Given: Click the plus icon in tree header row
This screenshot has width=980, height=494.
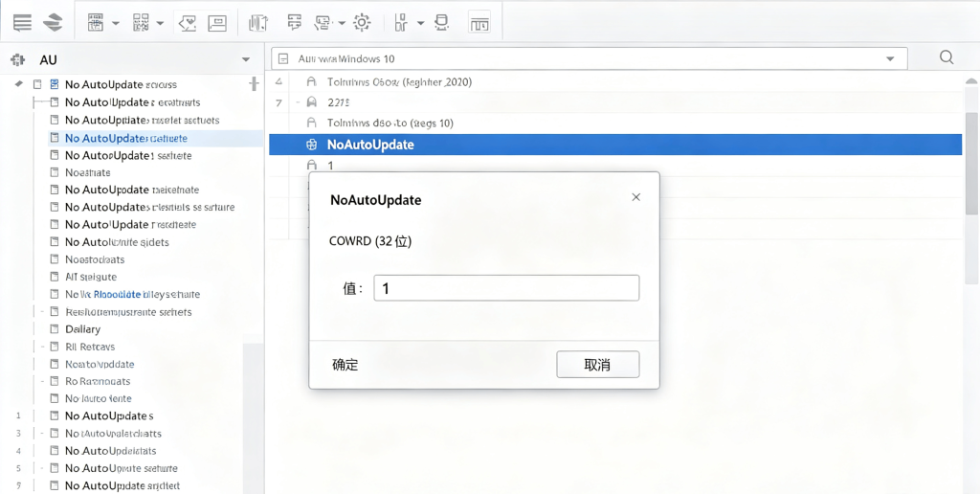Looking at the screenshot, I should pyautogui.click(x=254, y=84).
